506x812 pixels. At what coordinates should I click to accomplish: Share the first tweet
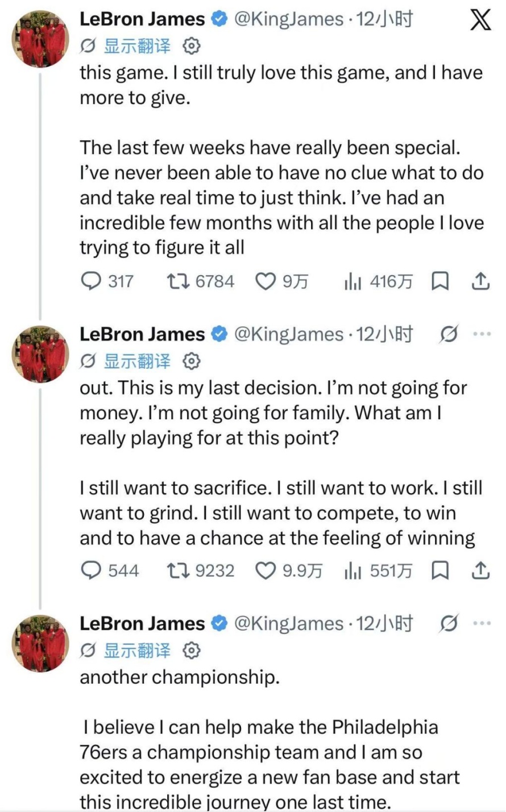pos(481,281)
